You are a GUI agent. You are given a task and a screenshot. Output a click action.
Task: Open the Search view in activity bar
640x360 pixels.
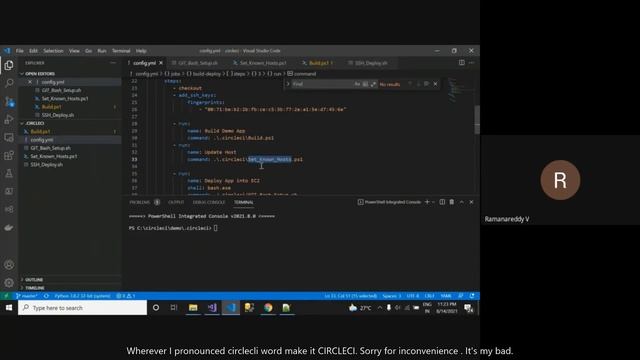coord(9,83)
